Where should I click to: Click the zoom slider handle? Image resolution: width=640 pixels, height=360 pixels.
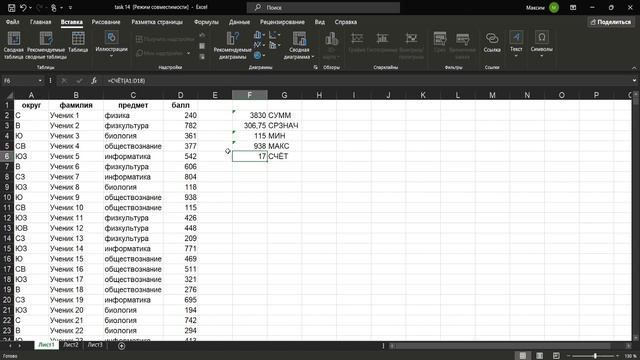596,356
